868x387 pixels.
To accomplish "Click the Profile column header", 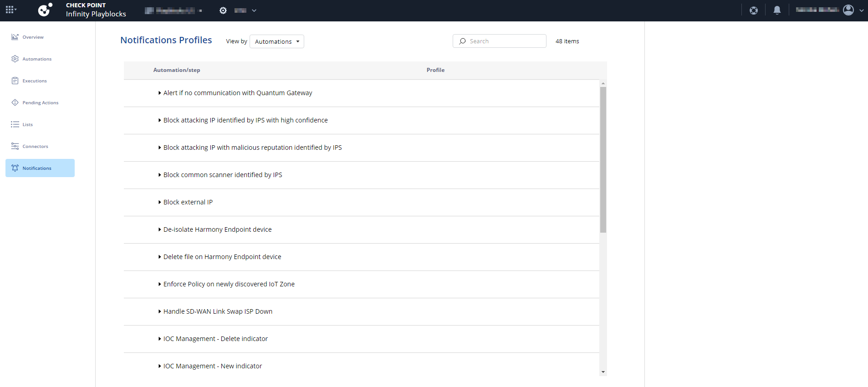I will point(435,70).
